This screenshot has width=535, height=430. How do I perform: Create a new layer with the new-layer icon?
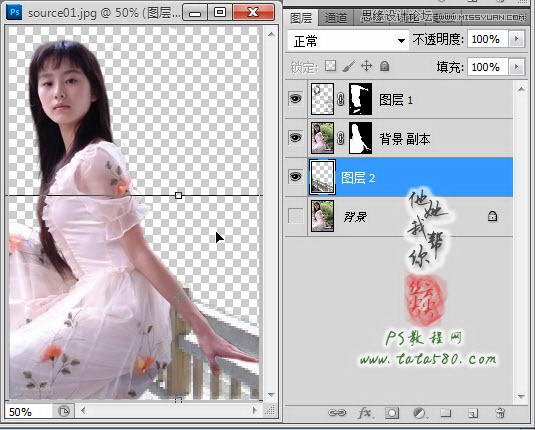[x=473, y=413]
